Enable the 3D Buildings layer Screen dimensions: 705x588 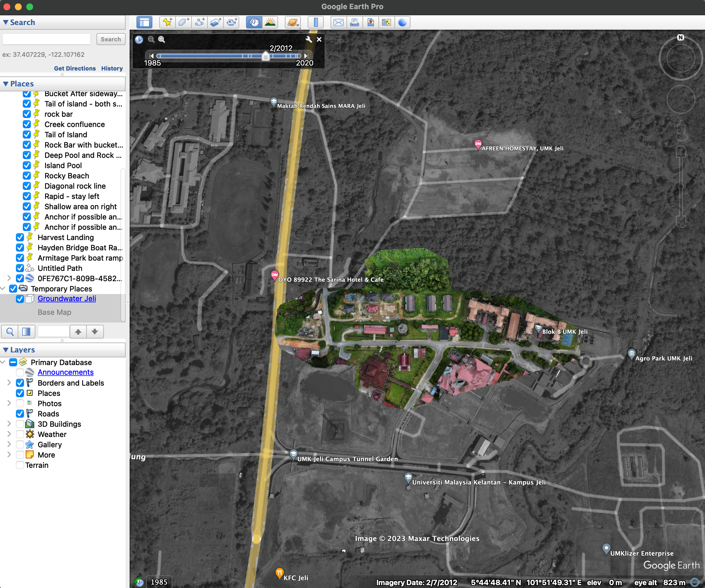pyautogui.click(x=20, y=424)
